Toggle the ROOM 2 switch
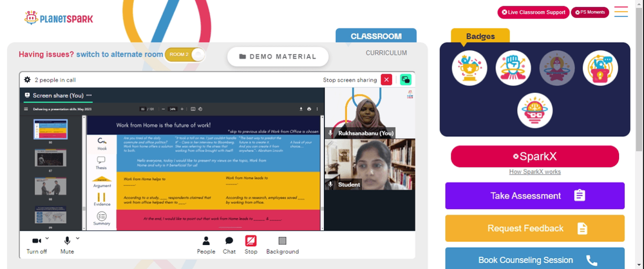Image resolution: width=644 pixels, height=269 pixels. (185, 55)
